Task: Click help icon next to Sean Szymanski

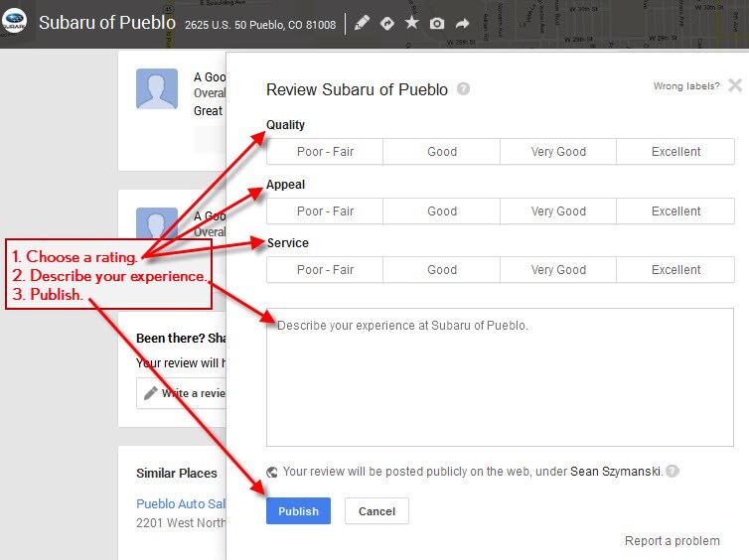Action: (x=673, y=472)
